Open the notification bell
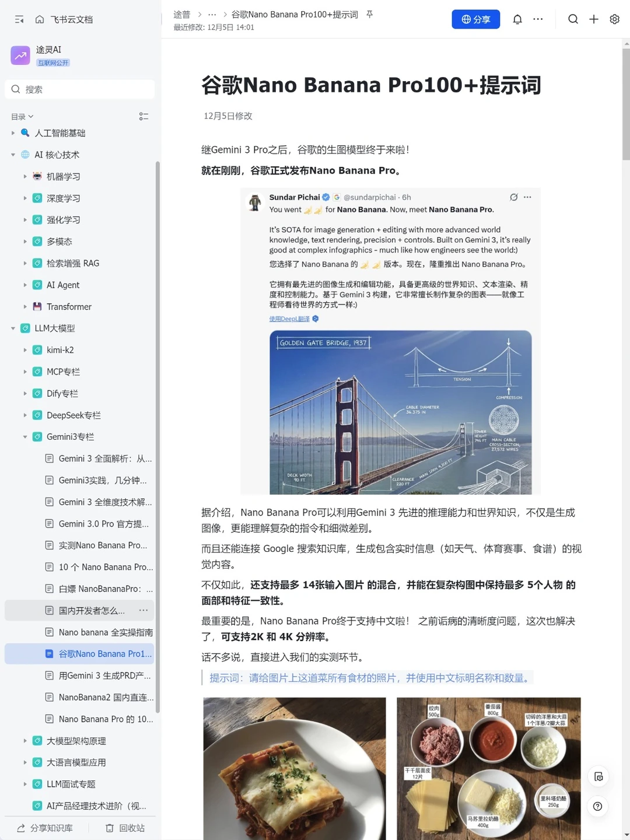Screen dimensions: 630x840 (x=517, y=19)
